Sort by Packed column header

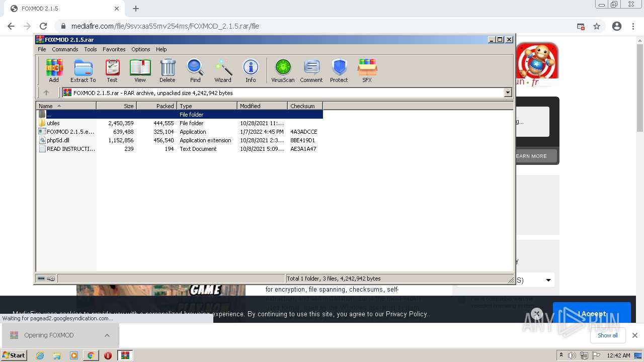(x=156, y=106)
